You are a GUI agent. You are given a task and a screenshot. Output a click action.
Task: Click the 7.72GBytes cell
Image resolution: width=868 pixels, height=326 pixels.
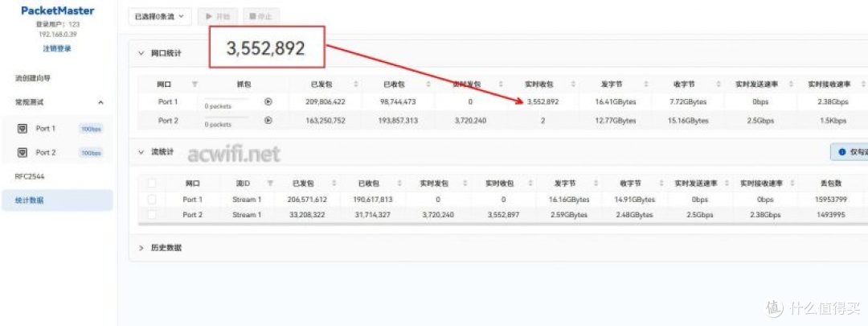click(x=688, y=102)
